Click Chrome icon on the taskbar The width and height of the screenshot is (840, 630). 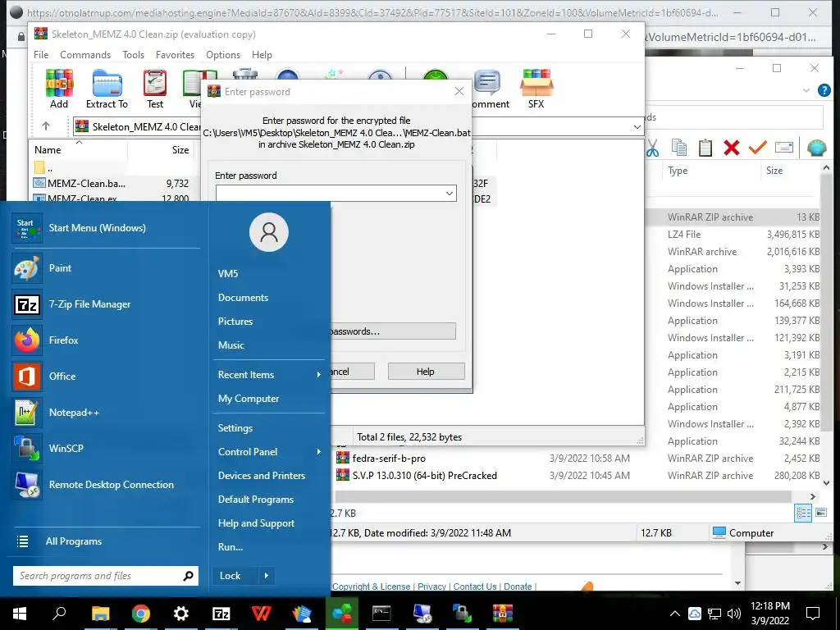point(141,614)
